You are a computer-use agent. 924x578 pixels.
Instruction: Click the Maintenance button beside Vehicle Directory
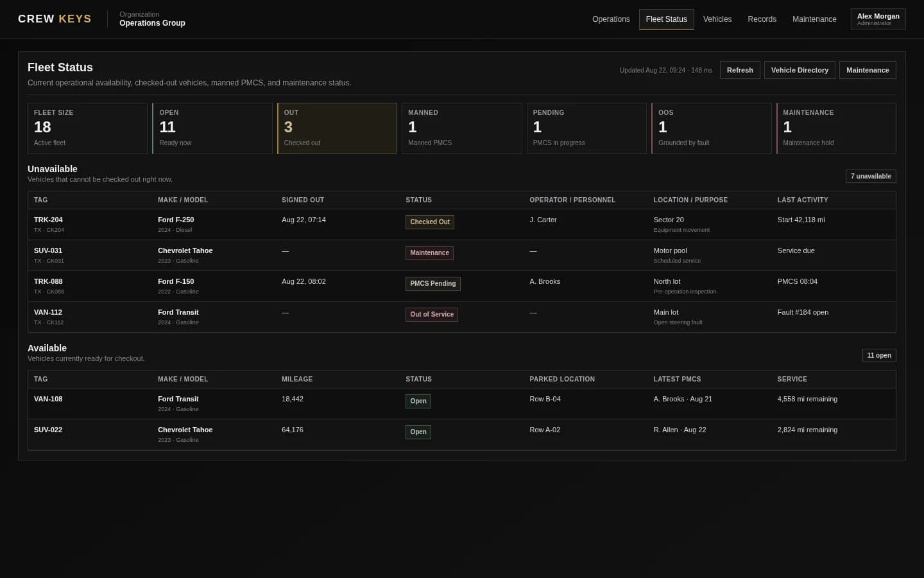[x=868, y=70]
